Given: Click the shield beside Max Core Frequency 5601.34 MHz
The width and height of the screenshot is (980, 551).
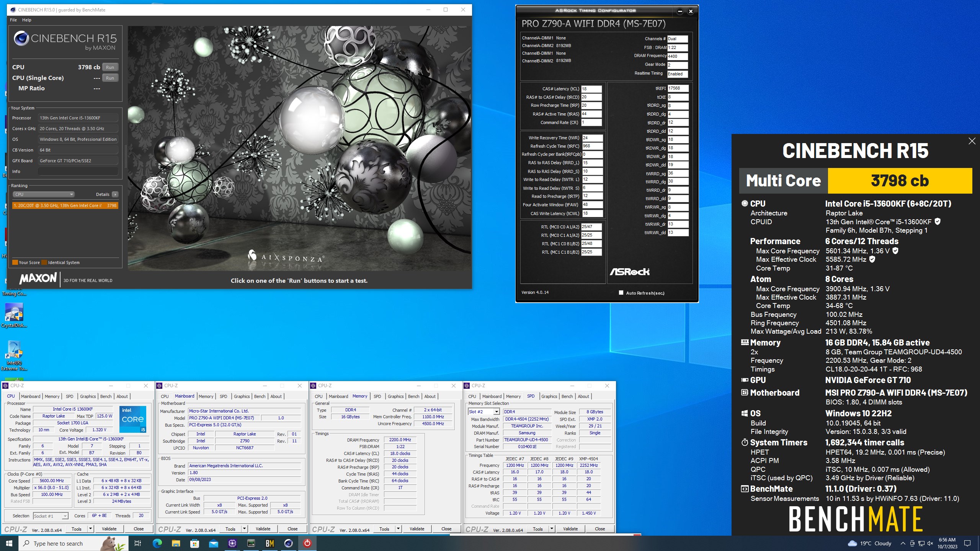Looking at the screenshot, I should pos(895,251).
